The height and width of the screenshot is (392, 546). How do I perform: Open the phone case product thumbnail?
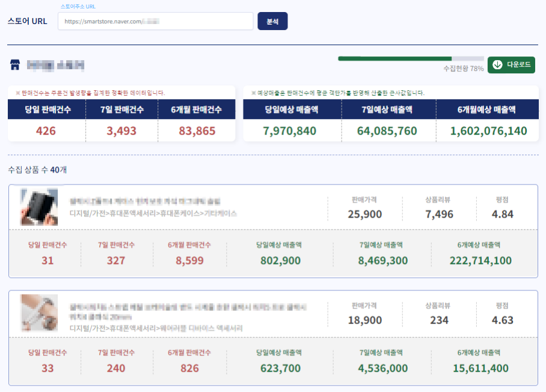[39, 206]
